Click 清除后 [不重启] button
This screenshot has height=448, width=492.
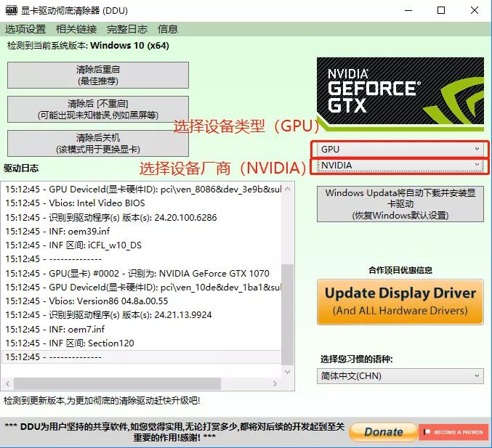coord(98,109)
